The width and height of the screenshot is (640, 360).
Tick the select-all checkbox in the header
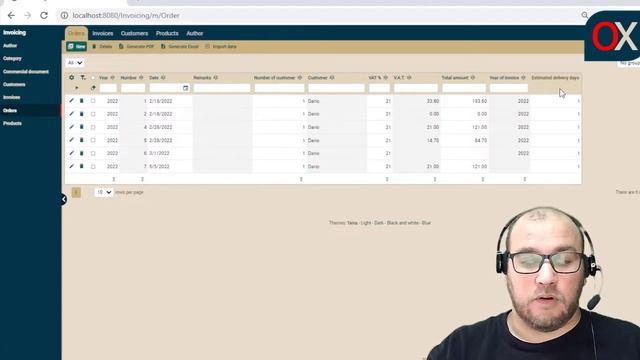point(93,78)
